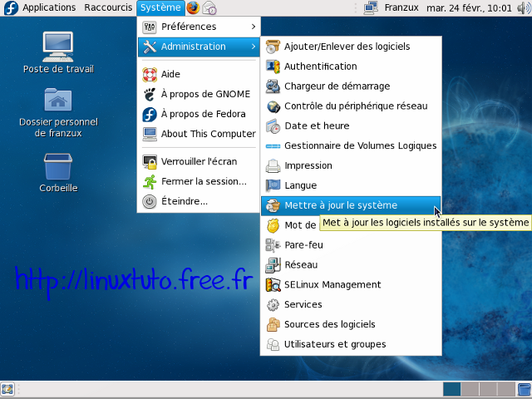Click the Pare-feu label
The width and height of the screenshot is (532, 399).
(303, 245)
